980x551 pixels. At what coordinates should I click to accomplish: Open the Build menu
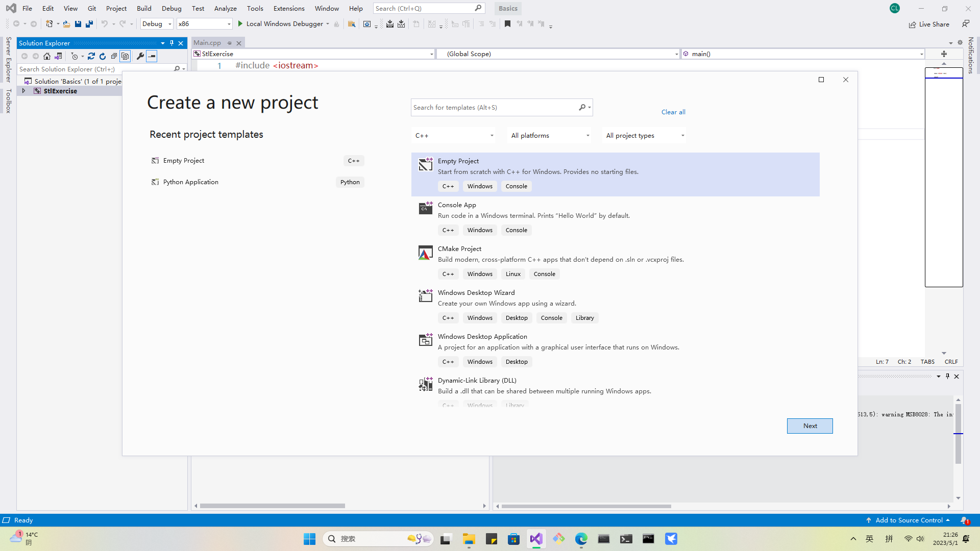(x=144, y=9)
